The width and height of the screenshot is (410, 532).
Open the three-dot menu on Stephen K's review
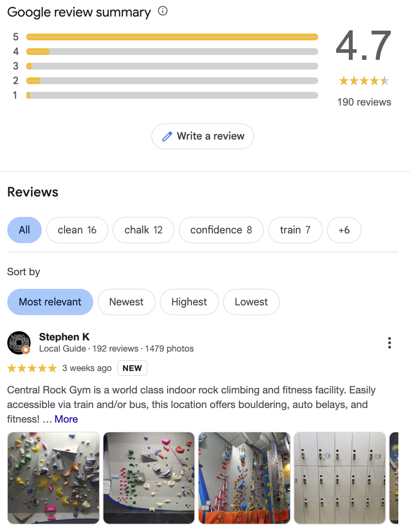(x=389, y=343)
